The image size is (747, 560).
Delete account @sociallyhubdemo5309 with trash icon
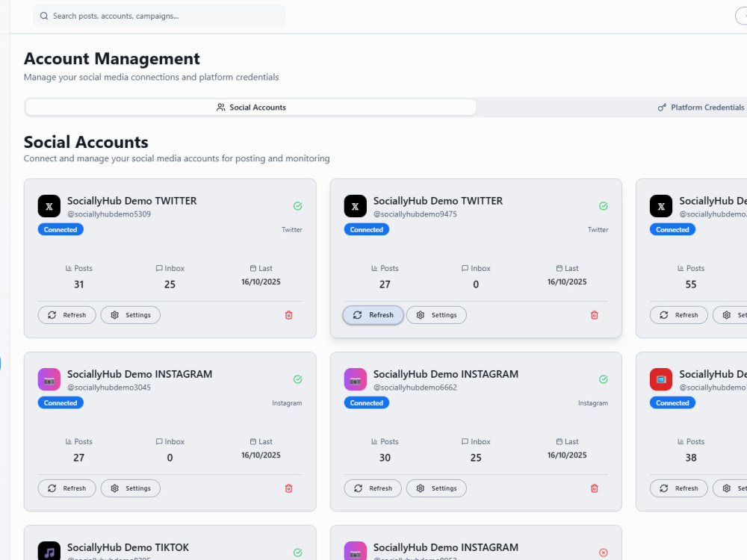[x=288, y=315]
